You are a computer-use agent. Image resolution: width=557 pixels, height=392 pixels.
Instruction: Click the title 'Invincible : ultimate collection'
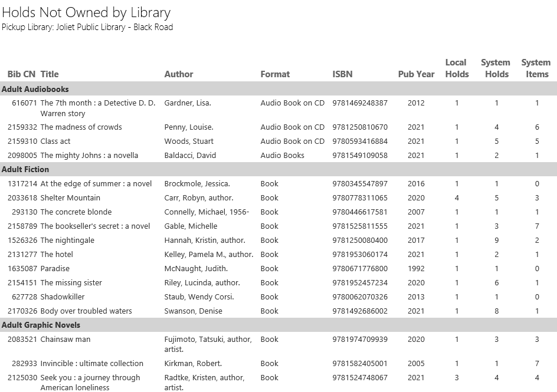click(x=91, y=364)
